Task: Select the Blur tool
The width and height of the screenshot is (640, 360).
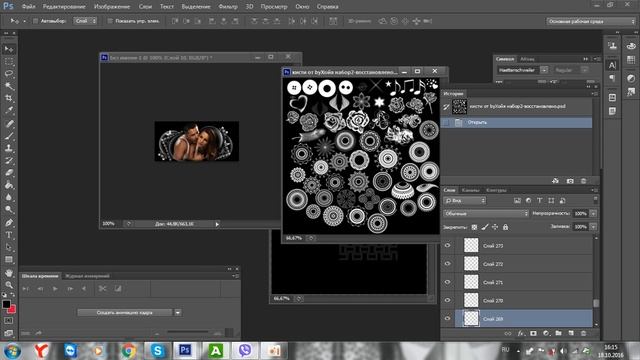Action: pyautogui.click(x=9, y=197)
